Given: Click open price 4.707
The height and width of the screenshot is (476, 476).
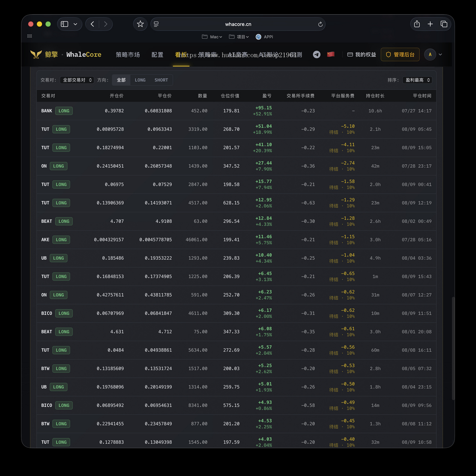Looking at the screenshot, I should point(117,221).
